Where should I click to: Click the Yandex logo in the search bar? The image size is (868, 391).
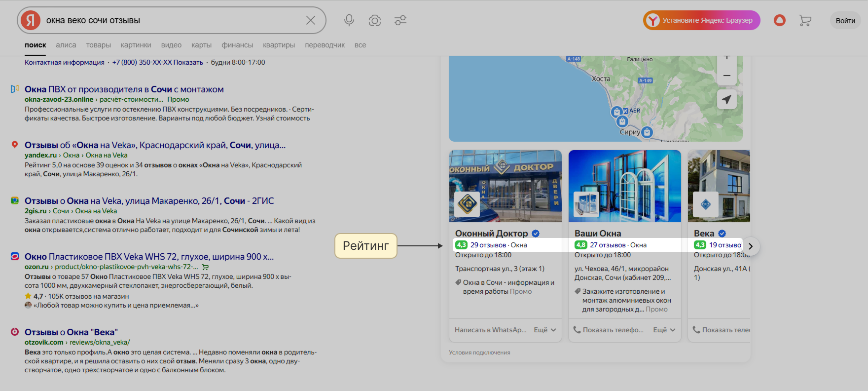point(31,20)
